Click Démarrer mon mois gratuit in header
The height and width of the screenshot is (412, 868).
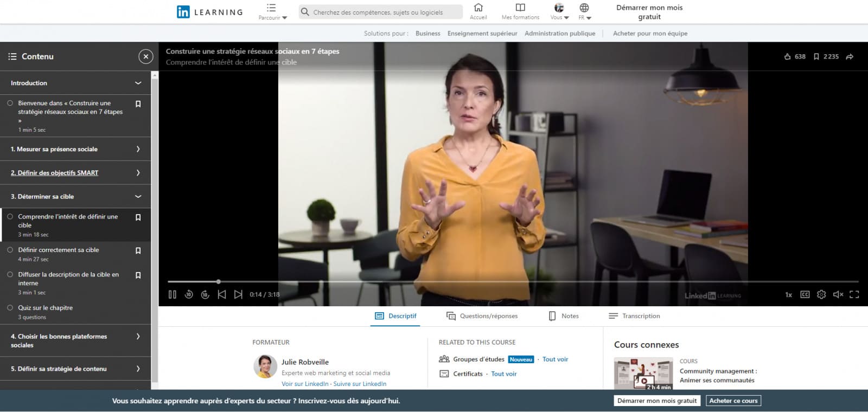point(649,12)
